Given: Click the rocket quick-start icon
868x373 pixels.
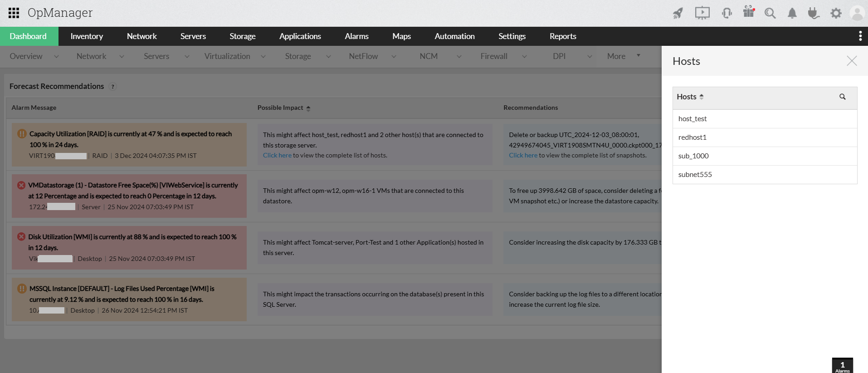Looking at the screenshot, I should [678, 13].
